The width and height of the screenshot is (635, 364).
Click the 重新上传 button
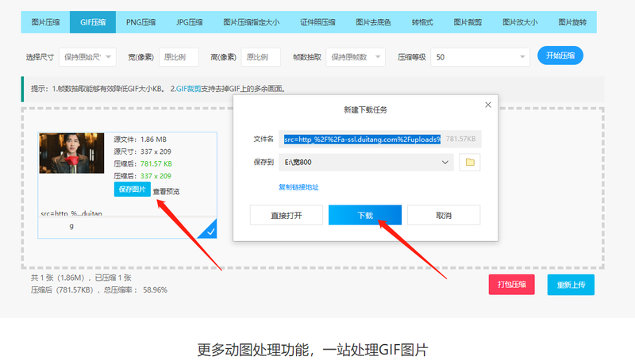[x=571, y=285]
